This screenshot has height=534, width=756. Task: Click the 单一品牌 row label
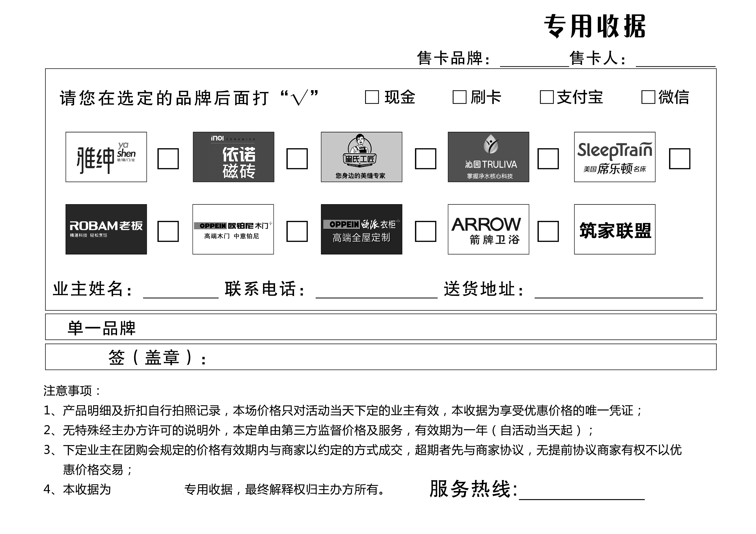[x=102, y=328]
